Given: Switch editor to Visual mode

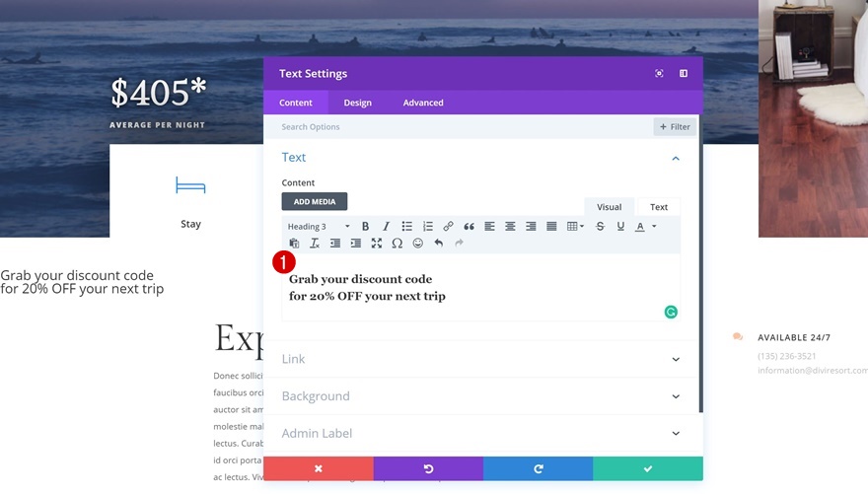Looking at the screenshot, I should click(x=609, y=207).
